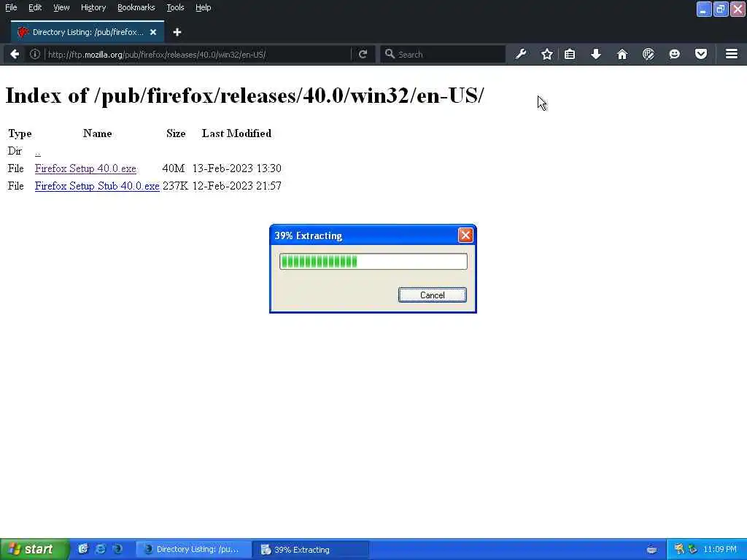Viewport: 747px width, 560px height.
Task: Click date 12-Feb-2023 21:57
Action: pos(237,186)
